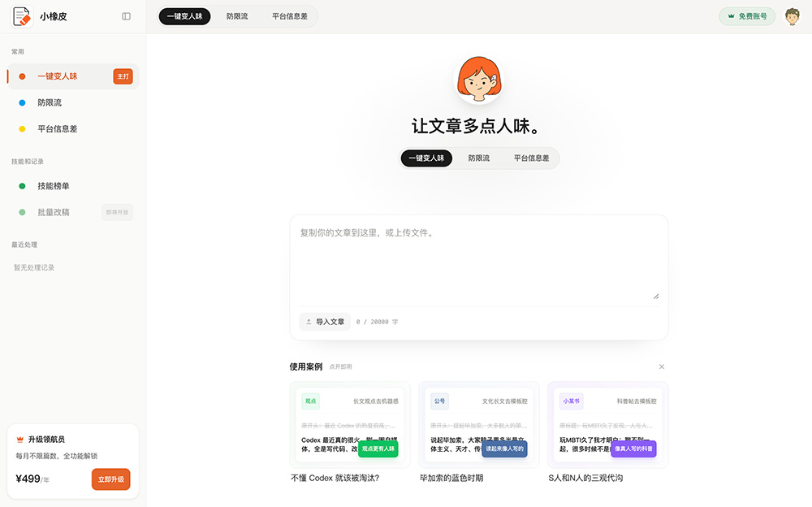Select 一键变人味 in the top tab bar

[x=185, y=16]
